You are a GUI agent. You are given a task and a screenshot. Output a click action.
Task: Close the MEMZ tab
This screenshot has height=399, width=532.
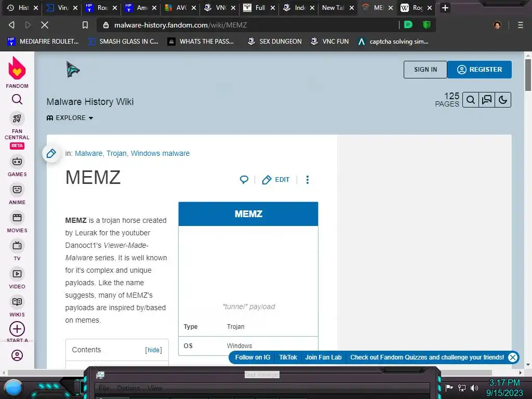click(x=391, y=7)
